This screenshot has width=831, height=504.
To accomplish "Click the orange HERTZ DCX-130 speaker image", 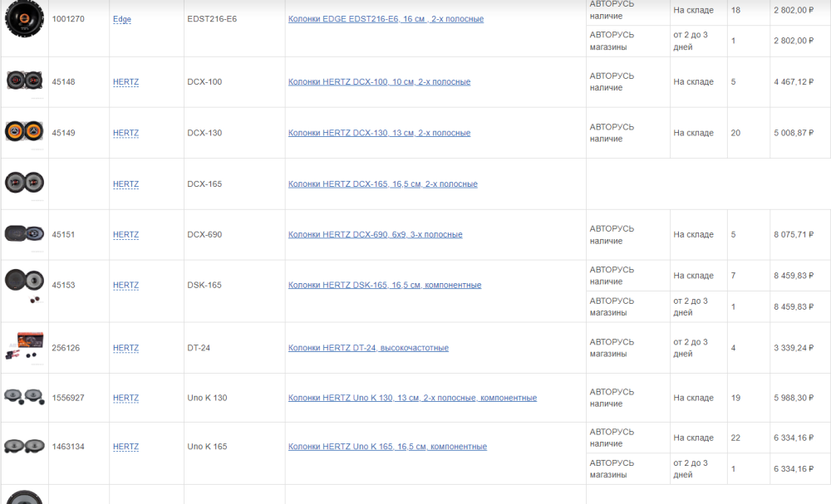I will [x=24, y=131].
